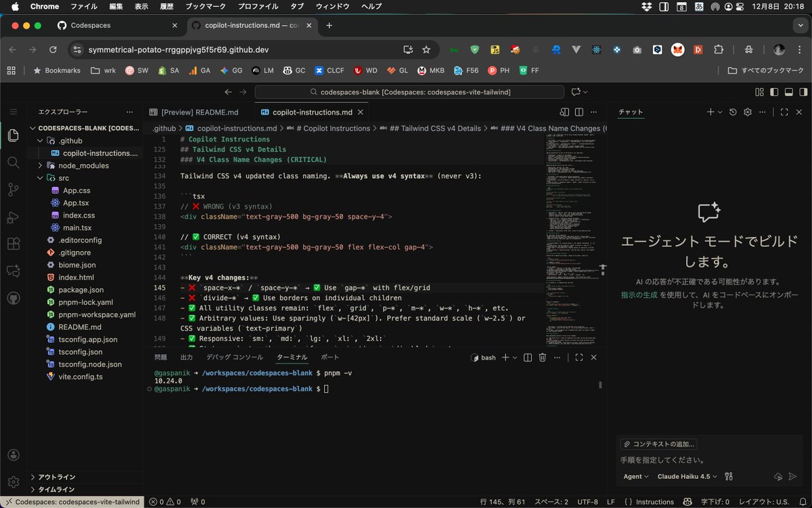
Task: Kill the active bash terminal with trash icon
Action: pos(542,357)
